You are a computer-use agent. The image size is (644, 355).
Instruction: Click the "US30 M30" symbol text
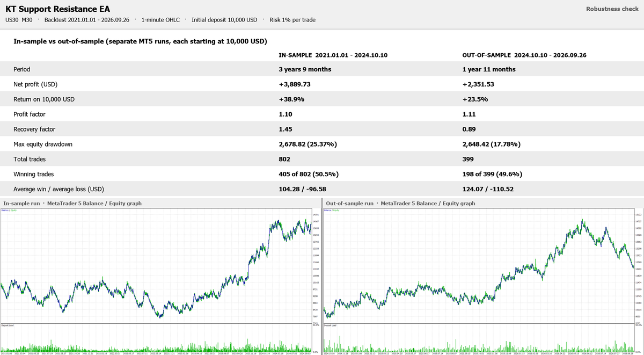[x=19, y=20]
